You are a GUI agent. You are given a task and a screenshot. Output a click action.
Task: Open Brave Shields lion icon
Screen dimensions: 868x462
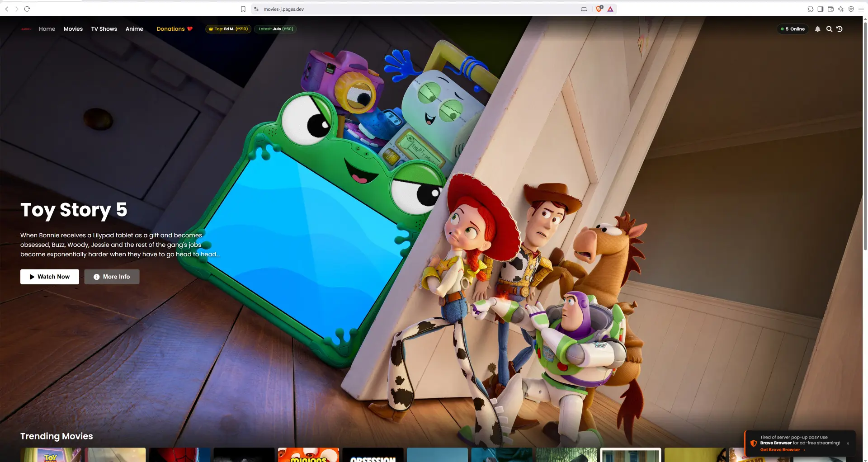[x=599, y=9]
